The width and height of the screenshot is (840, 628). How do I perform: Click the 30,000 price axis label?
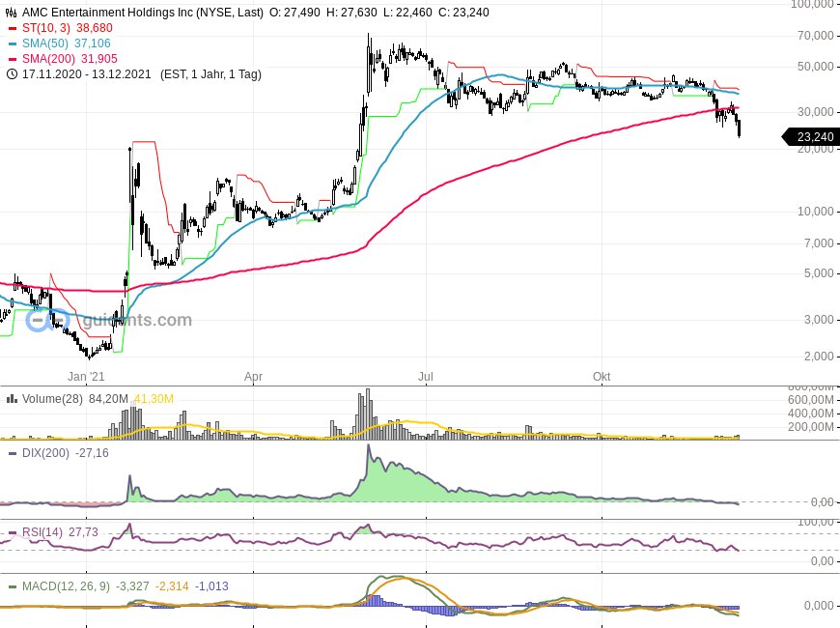click(x=815, y=112)
